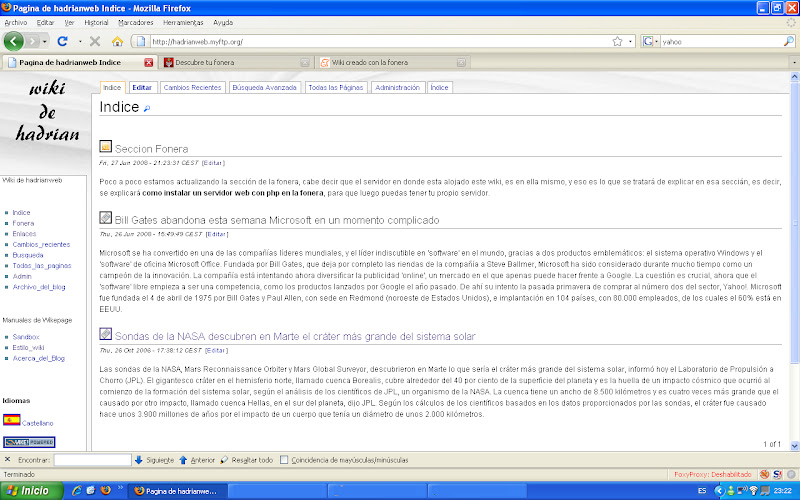The image size is (800, 500).
Task: Open the Herramientas menu
Action: click(x=183, y=22)
